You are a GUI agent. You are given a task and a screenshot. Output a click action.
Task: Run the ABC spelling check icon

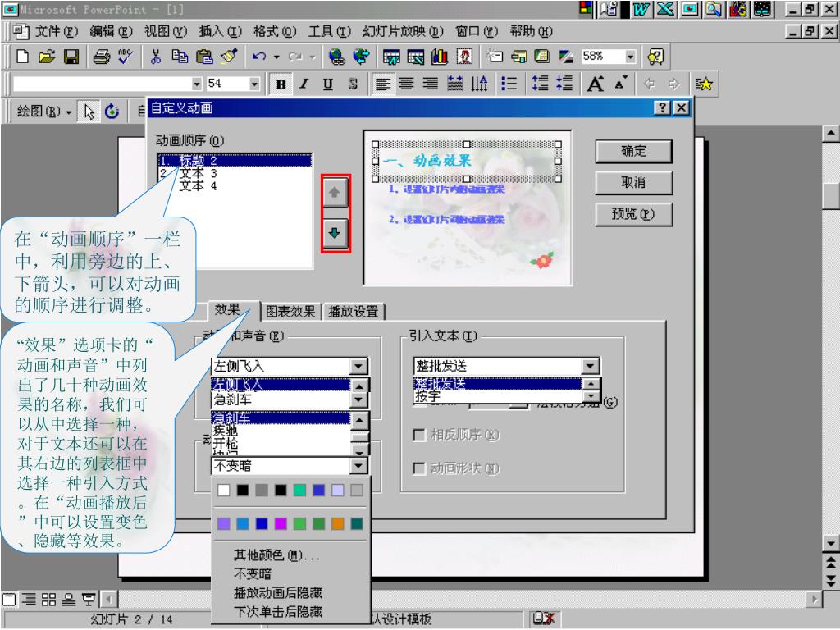coord(126,57)
